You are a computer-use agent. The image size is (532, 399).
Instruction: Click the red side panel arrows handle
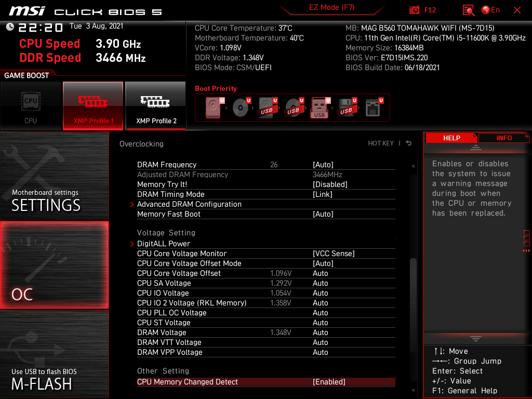(526, 241)
